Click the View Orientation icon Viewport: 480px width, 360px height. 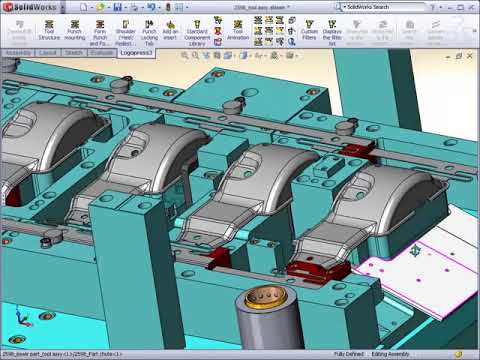(x=228, y=56)
